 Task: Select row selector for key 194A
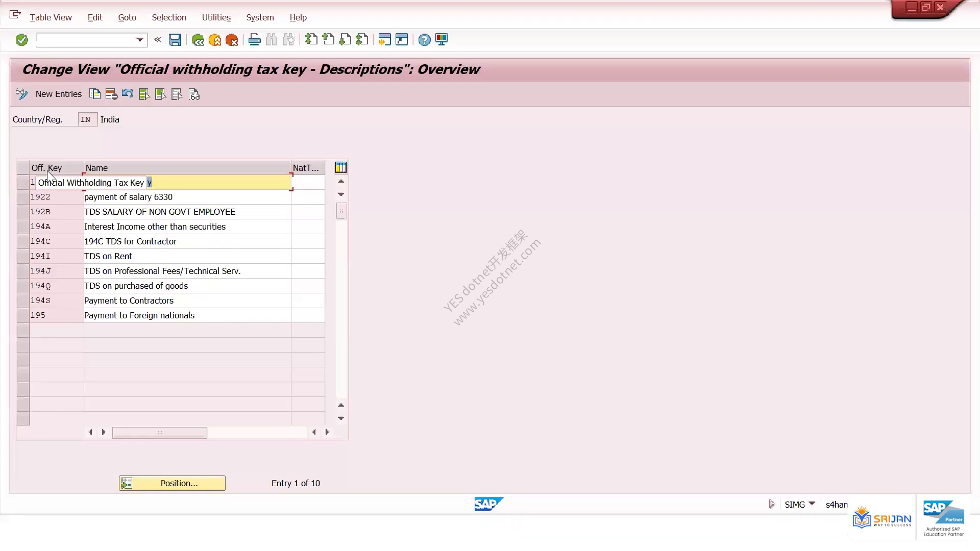pyautogui.click(x=23, y=227)
